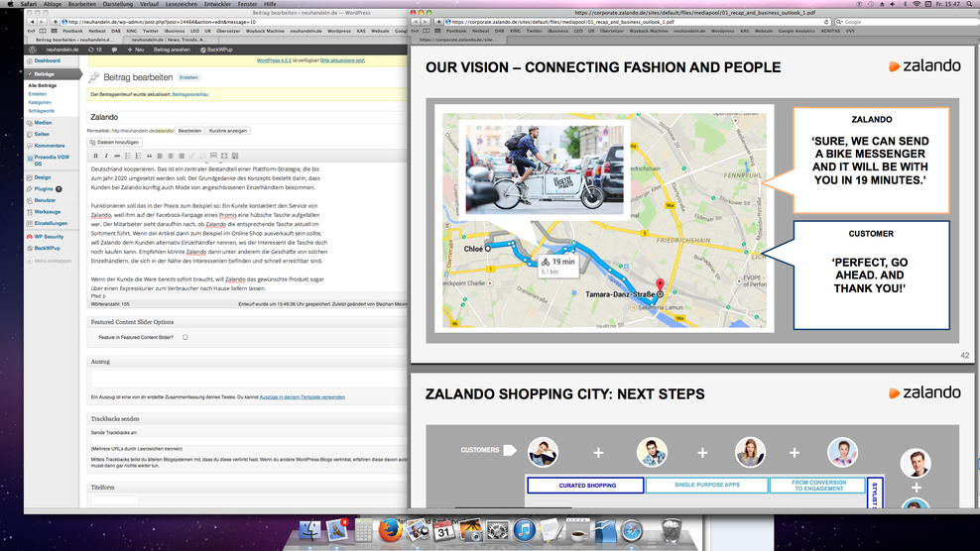
Task: Open the Ablage menu in menu bar
Action: [x=52, y=4]
